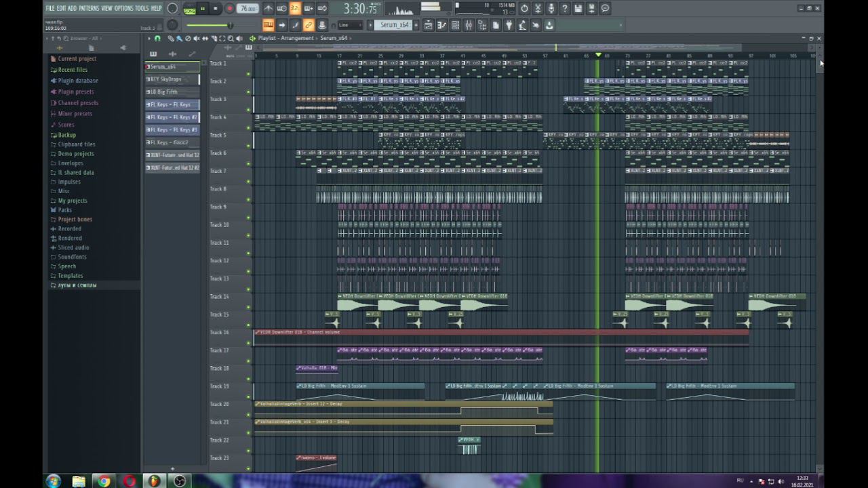The height and width of the screenshot is (488, 868).
Task: Open the Mixer view button
Action: click(469, 25)
